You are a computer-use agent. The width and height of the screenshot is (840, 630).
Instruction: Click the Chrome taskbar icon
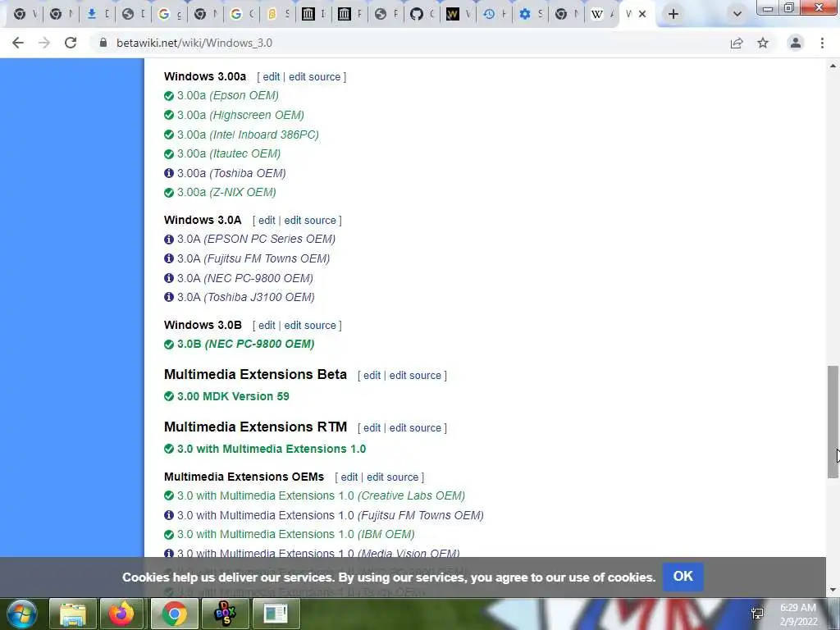[174, 614]
